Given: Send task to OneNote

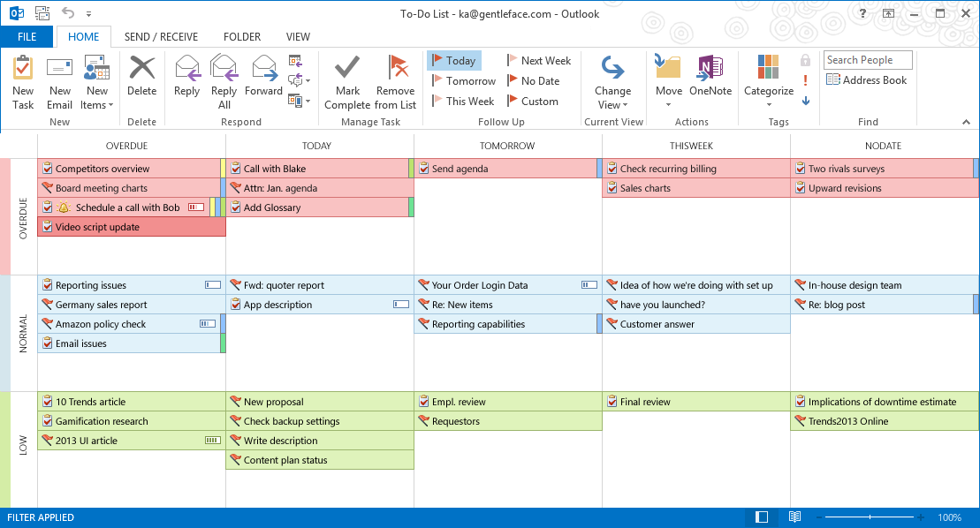Looking at the screenshot, I should (710, 76).
